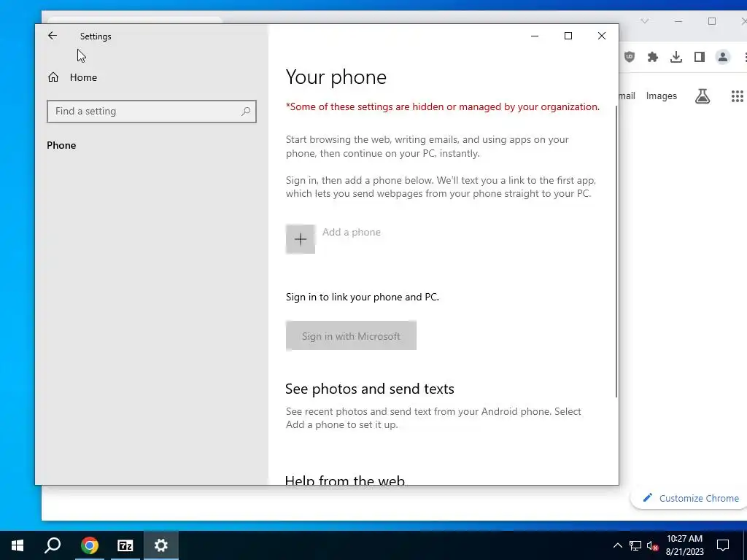The width and height of the screenshot is (747, 560).
Task: Click the plus Add a phone button
Action: coord(301,239)
